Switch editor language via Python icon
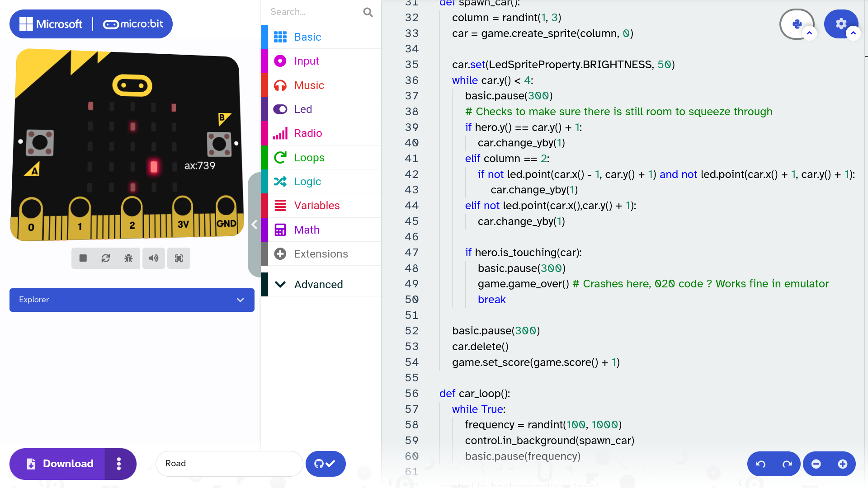868x488 pixels. [797, 24]
